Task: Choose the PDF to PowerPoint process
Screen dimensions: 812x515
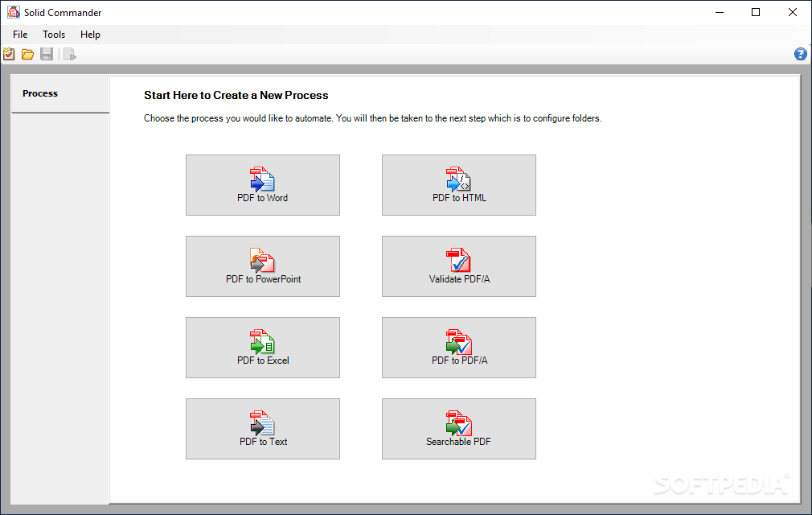Action: pyautogui.click(x=263, y=266)
